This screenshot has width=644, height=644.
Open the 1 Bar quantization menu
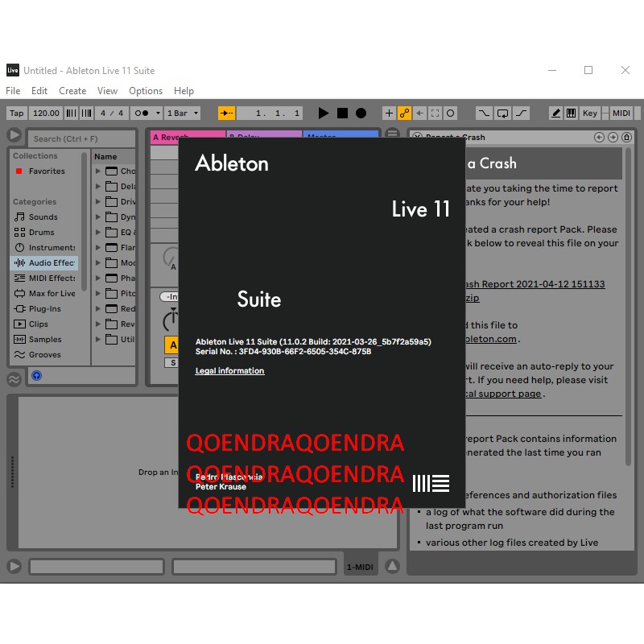[183, 113]
